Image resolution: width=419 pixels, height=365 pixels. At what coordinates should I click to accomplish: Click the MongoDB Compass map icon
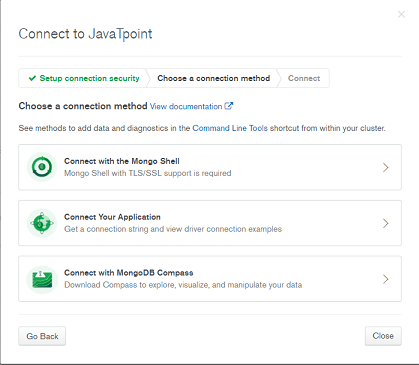(x=42, y=279)
